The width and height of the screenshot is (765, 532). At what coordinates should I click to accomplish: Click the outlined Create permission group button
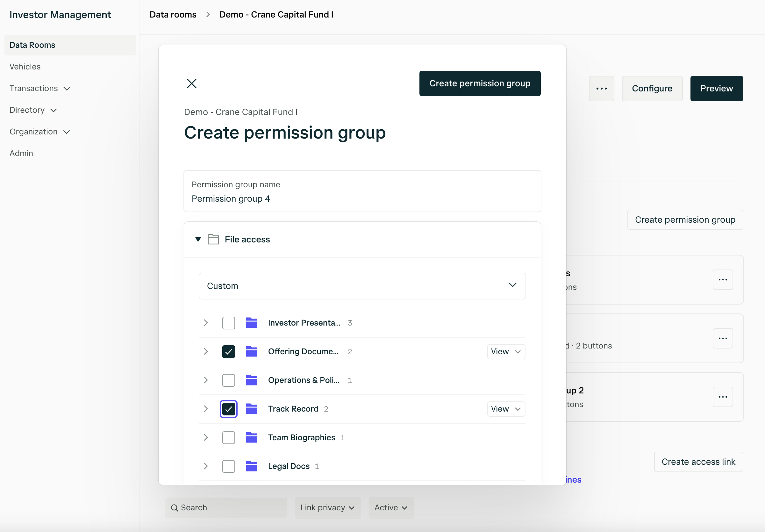(x=685, y=220)
